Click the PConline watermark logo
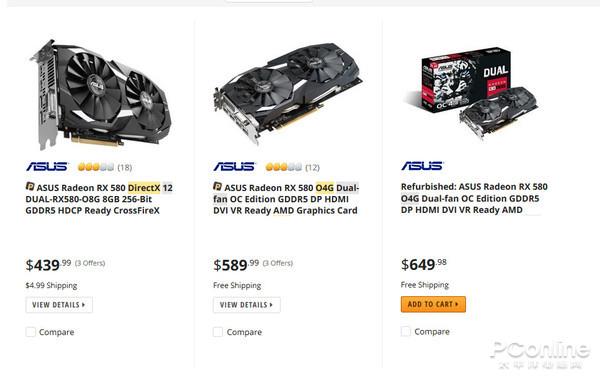This screenshot has height=377, width=600. tap(540, 354)
